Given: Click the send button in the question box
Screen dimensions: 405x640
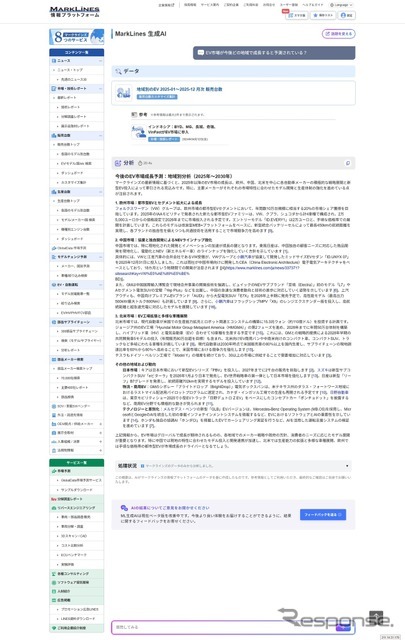Looking at the screenshot, I should [x=343, y=627].
